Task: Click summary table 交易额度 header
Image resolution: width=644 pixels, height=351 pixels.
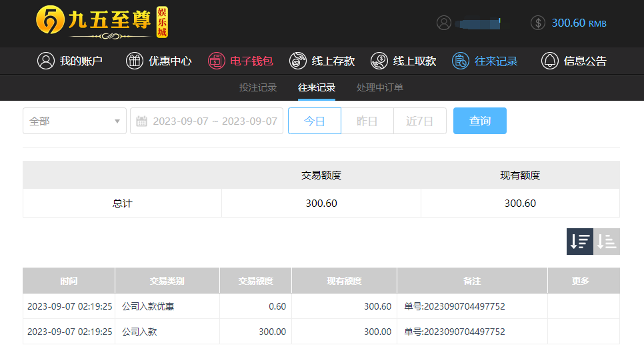Action: pyautogui.click(x=321, y=175)
